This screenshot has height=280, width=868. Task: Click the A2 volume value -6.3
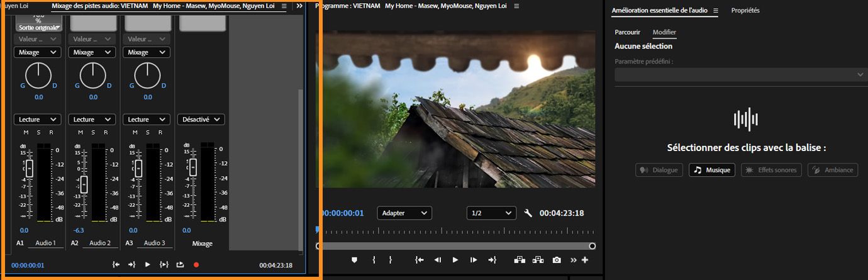[x=79, y=230]
